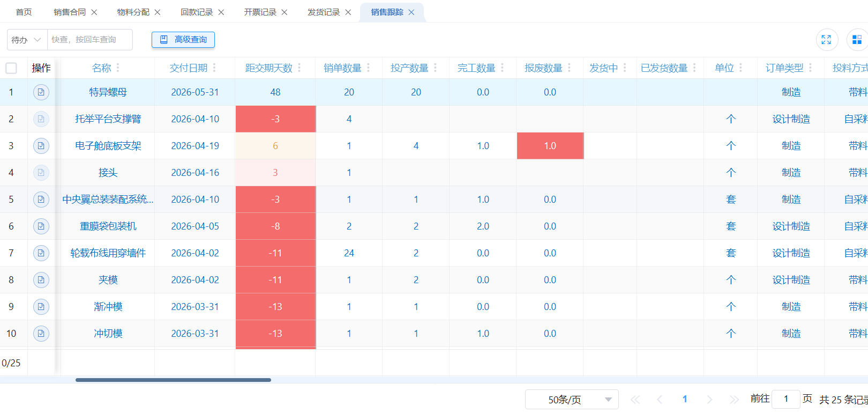Open column menu for 投产数量
This screenshot has height=413, width=868.
click(436, 68)
